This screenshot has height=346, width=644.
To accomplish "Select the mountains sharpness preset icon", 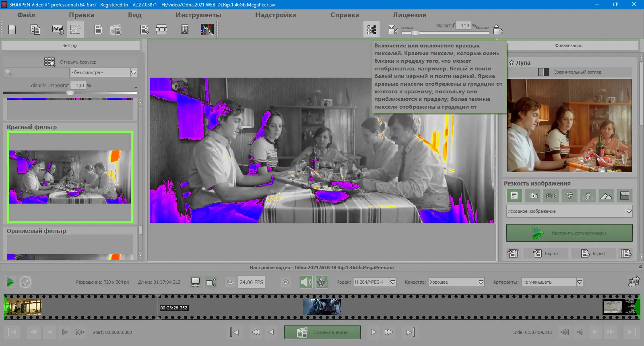I will 606,196.
